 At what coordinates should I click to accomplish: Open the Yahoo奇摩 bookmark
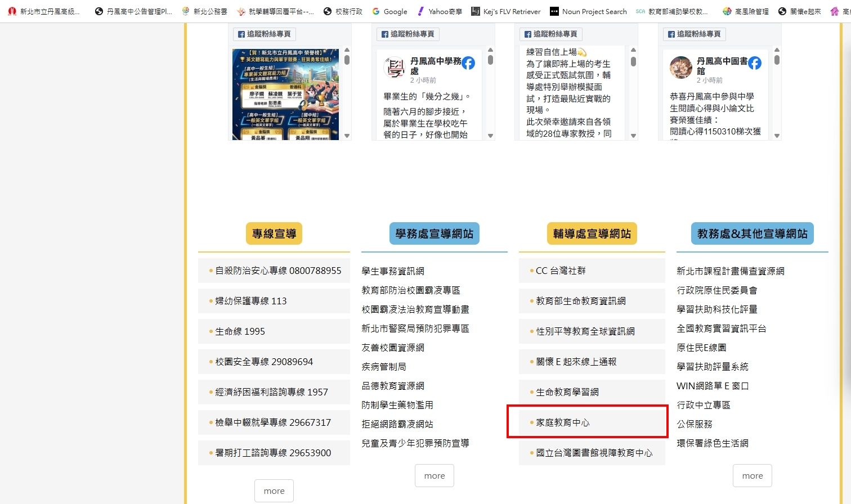pos(439,11)
